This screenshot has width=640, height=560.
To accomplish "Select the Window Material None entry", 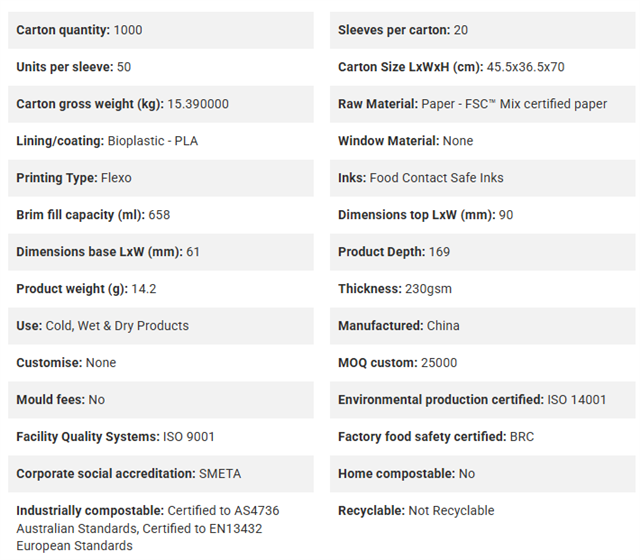I will point(482,141).
